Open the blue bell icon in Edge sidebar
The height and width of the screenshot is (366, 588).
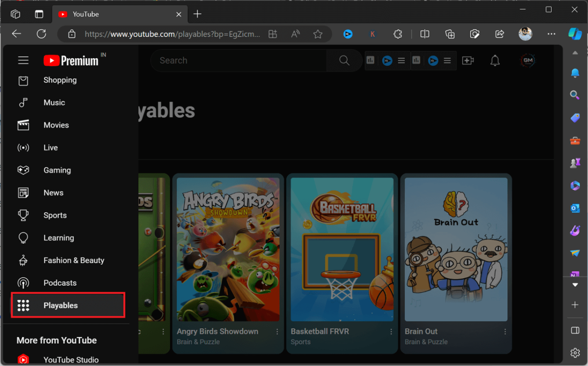pyautogui.click(x=575, y=73)
